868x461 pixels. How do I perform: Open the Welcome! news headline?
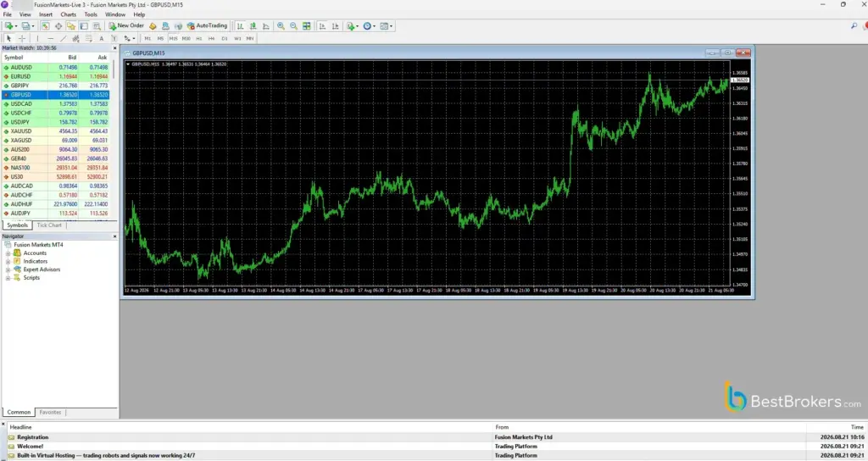(30, 446)
